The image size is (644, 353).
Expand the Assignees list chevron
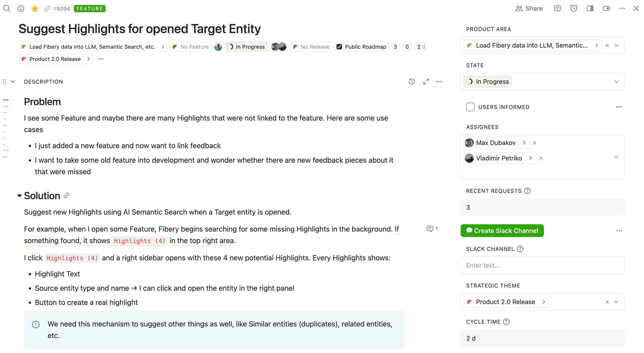pyautogui.click(x=616, y=157)
